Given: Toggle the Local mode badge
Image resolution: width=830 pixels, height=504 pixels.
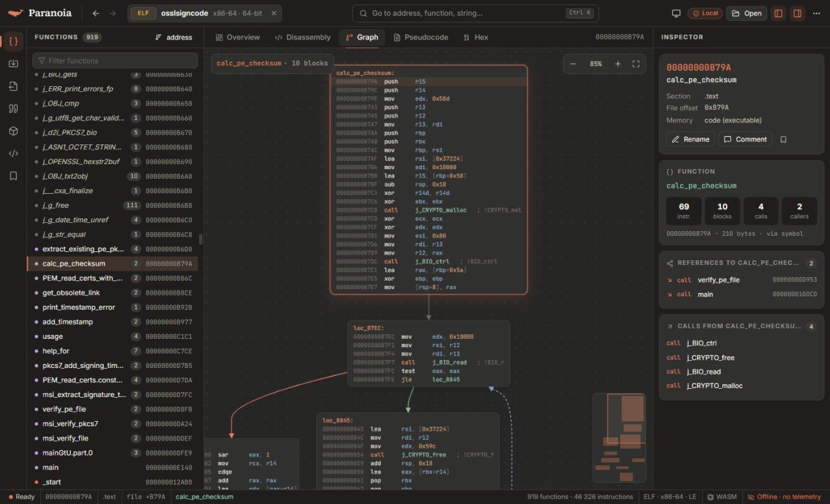Looking at the screenshot, I should click(x=705, y=13).
